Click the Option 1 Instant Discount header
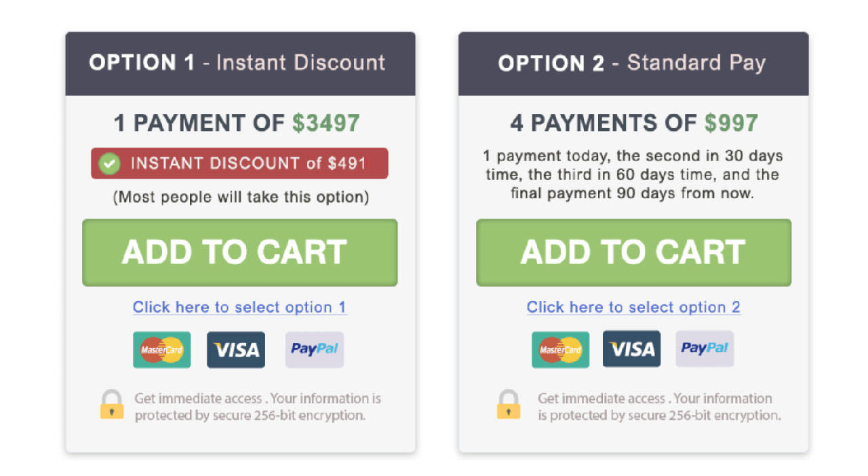 coord(240,63)
